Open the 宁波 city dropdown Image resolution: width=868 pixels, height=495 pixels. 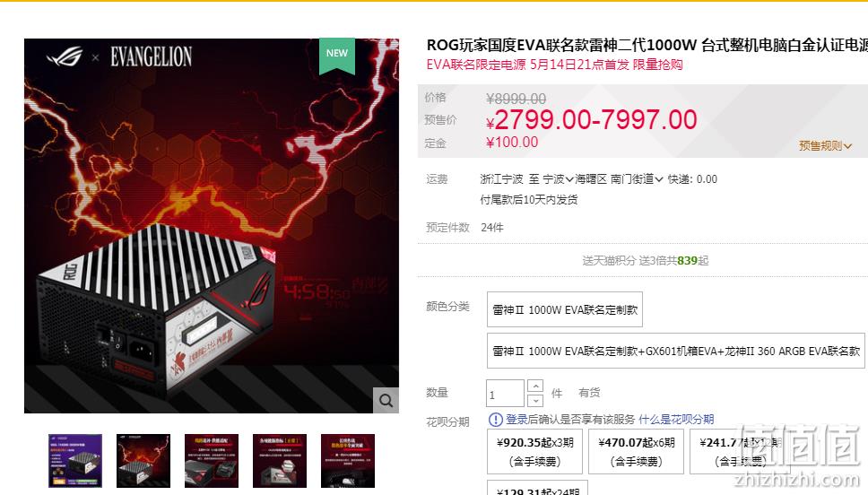(558, 178)
